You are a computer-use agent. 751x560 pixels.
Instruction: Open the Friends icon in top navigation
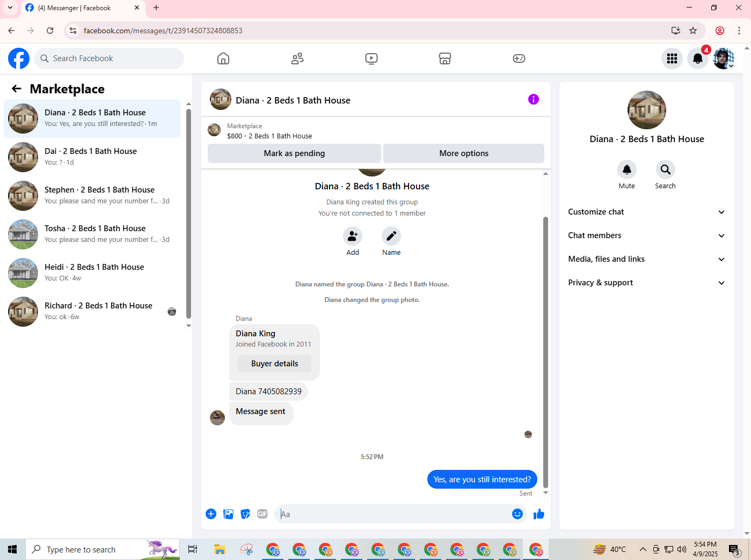(x=297, y=58)
